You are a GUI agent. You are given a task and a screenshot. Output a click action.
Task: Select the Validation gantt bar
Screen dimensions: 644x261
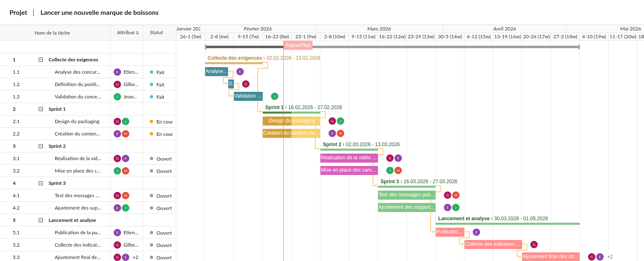click(248, 96)
